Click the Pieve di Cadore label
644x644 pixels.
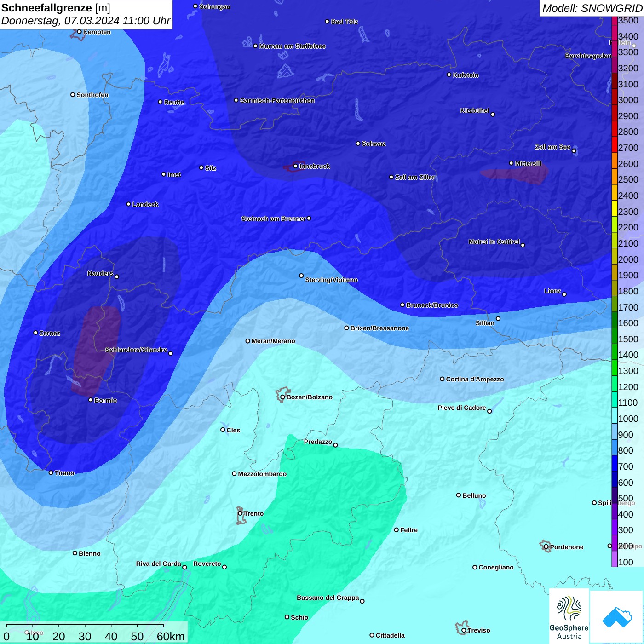pos(462,408)
